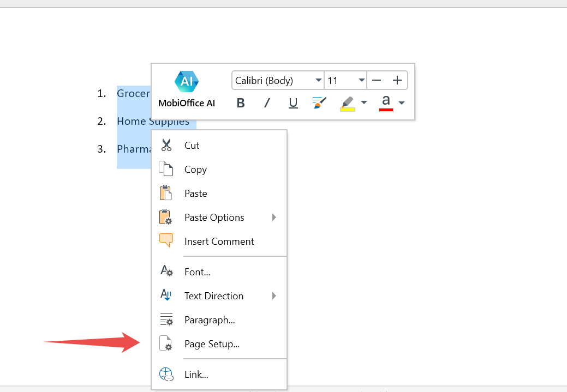Select Insert Comment menu entry
567x392 pixels.
click(219, 242)
